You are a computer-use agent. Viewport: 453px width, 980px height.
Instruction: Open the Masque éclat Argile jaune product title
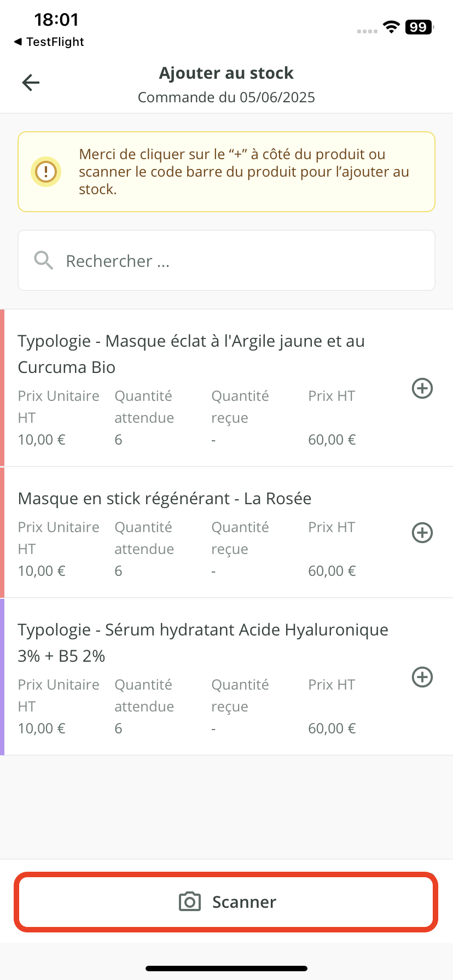(x=191, y=354)
